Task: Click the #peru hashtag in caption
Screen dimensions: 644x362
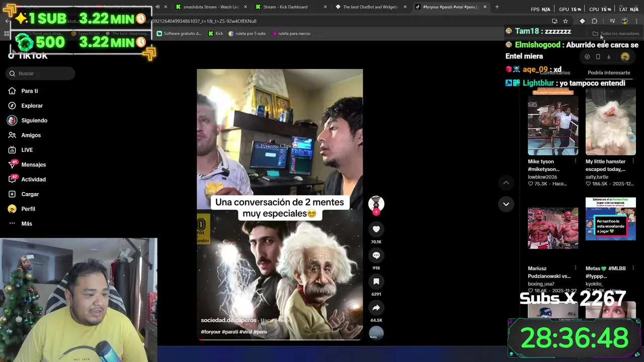Action: click(260, 332)
